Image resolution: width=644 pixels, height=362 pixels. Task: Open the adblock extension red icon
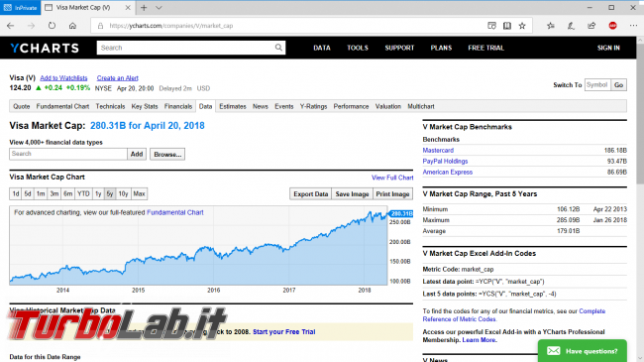click(x=612, y=26)
